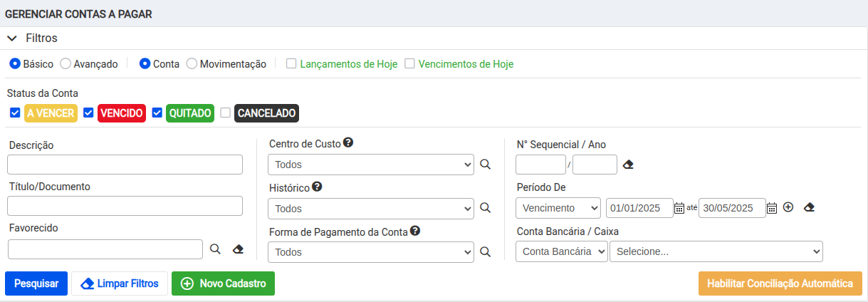Enable the CANCELADO status checkbox
Screen dimensions: 868x302
226,113
